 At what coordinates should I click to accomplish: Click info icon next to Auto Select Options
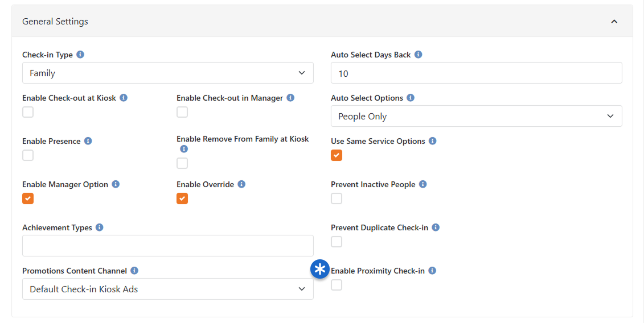[x=411, y=98]
